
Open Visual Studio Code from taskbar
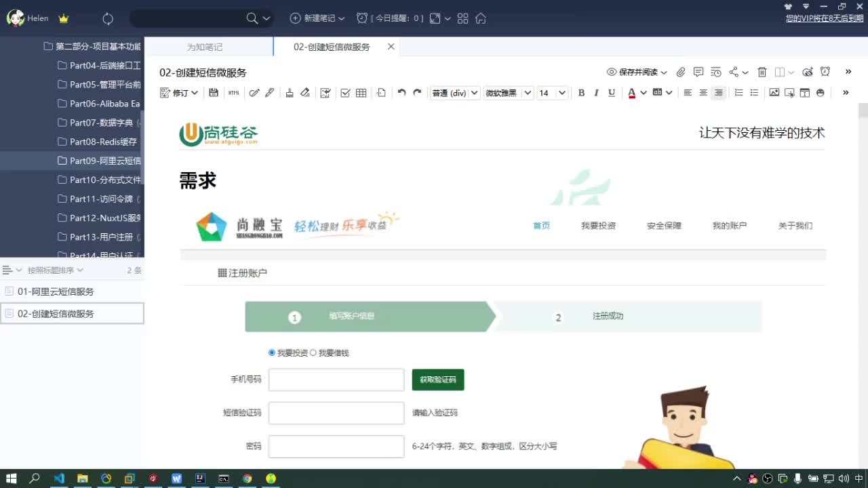point(59,479)
